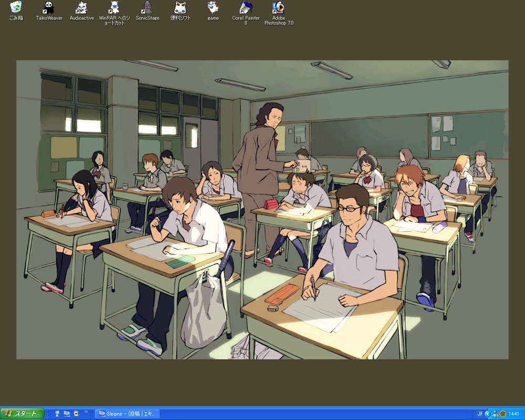
Task: Open the スタート start menu
Action: pos(22,414)
